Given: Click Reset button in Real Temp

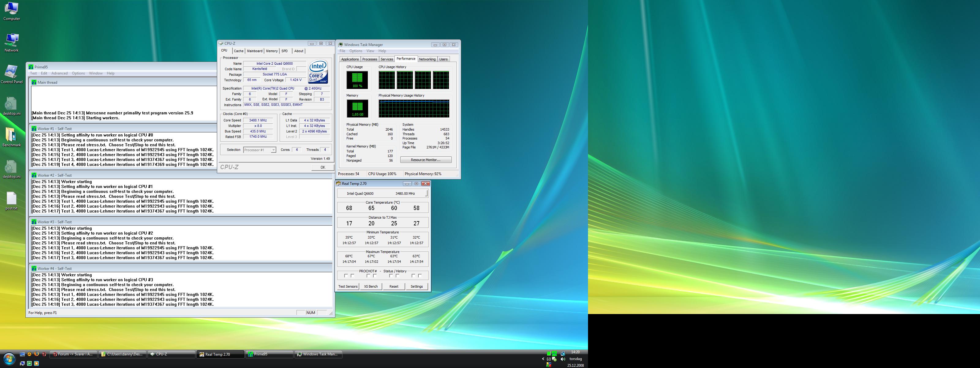Looking at the screenshot, I should 394,286.
